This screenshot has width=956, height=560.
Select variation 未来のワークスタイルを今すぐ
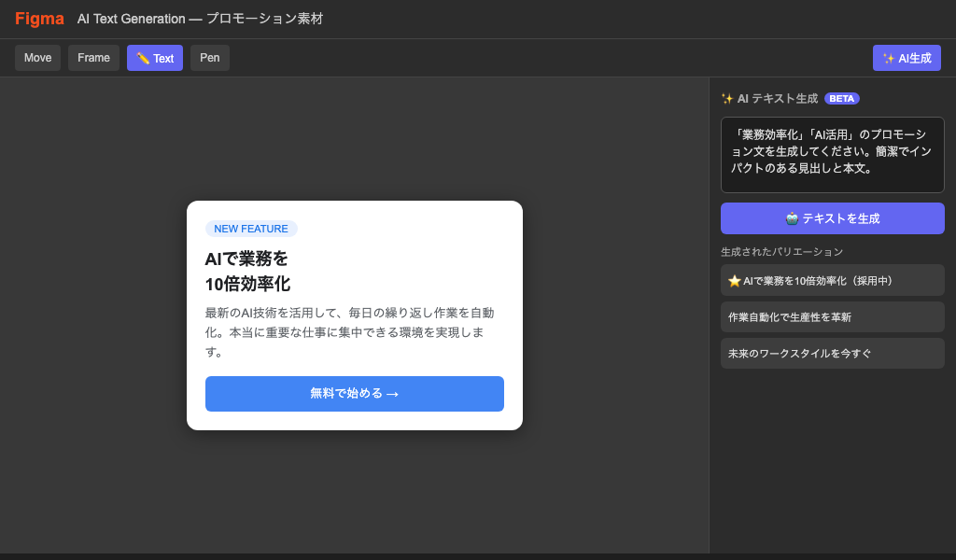(831, 353)
